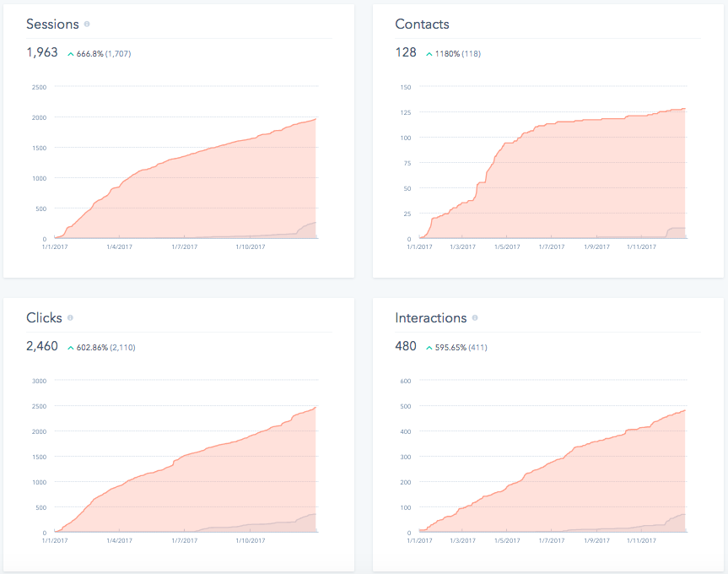Click the 125 y-axis label on Contacts chart

click(x=405, y=112)
